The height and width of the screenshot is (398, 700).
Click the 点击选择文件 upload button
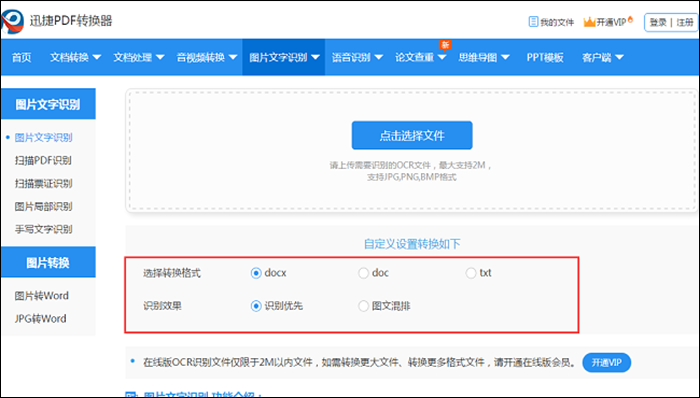412,135
